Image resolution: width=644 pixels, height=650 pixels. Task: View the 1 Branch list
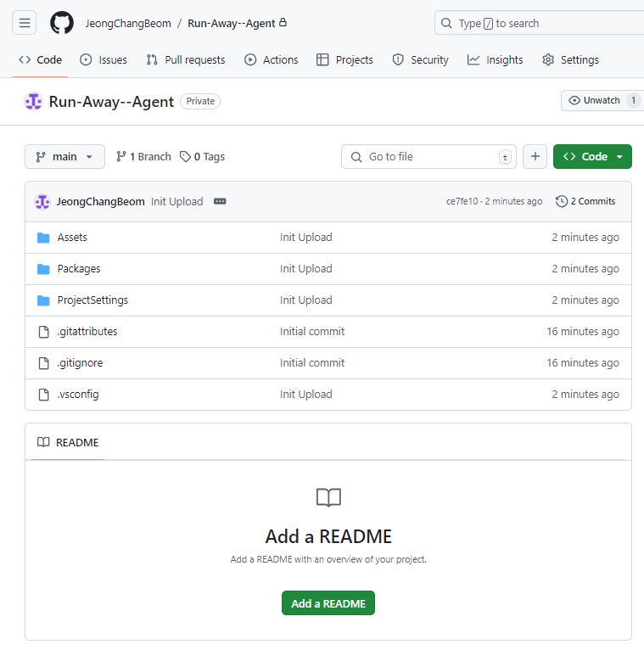tap(143, 157)
